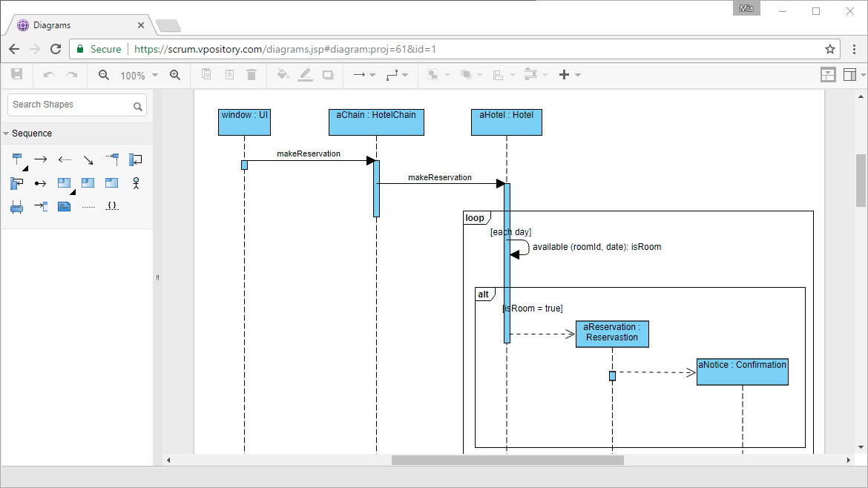Select the plain Frame shape

click(x=112, y=182)
